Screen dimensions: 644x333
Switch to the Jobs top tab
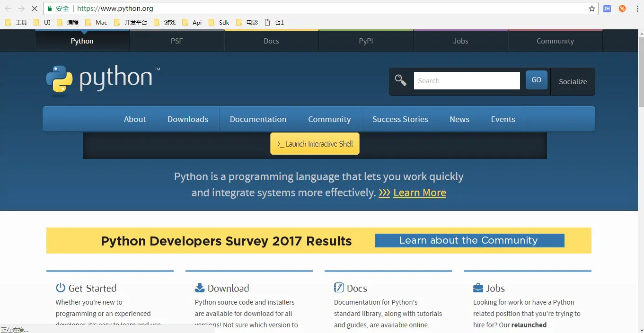[460, 41]
